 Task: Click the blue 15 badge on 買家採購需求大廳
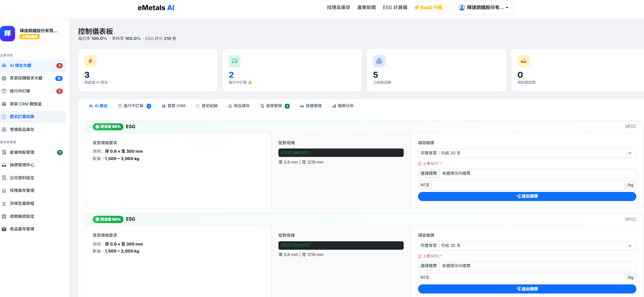pos(59,78)
